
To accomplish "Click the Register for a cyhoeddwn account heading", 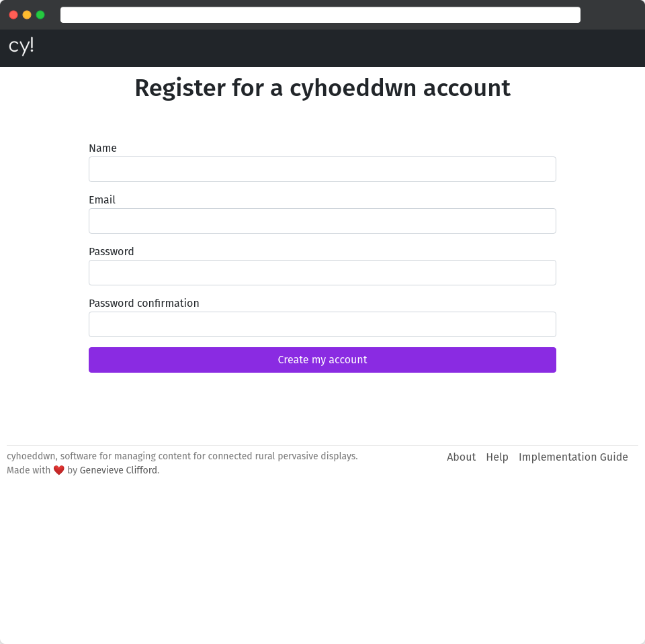I will [322, 88].
